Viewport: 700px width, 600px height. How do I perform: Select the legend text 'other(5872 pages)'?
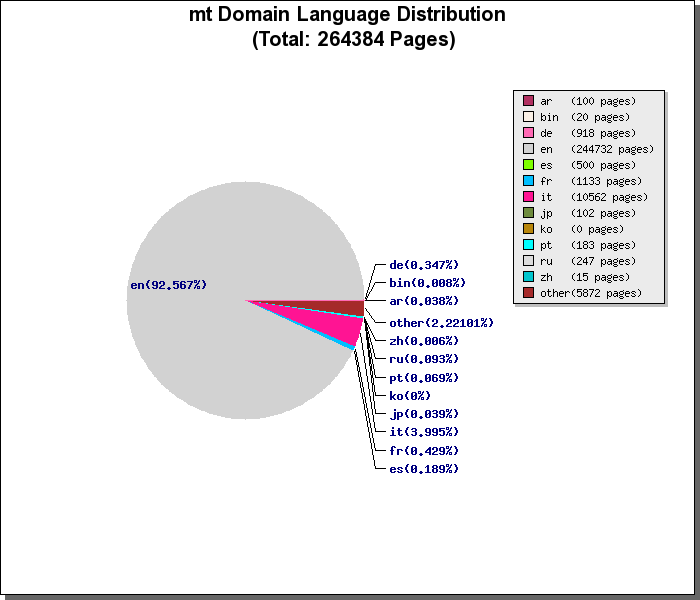tap(591, 293)
